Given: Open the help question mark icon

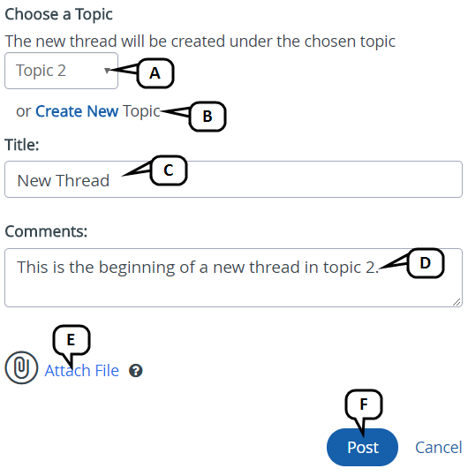Looking at the screenshot, I should point(136,371).
